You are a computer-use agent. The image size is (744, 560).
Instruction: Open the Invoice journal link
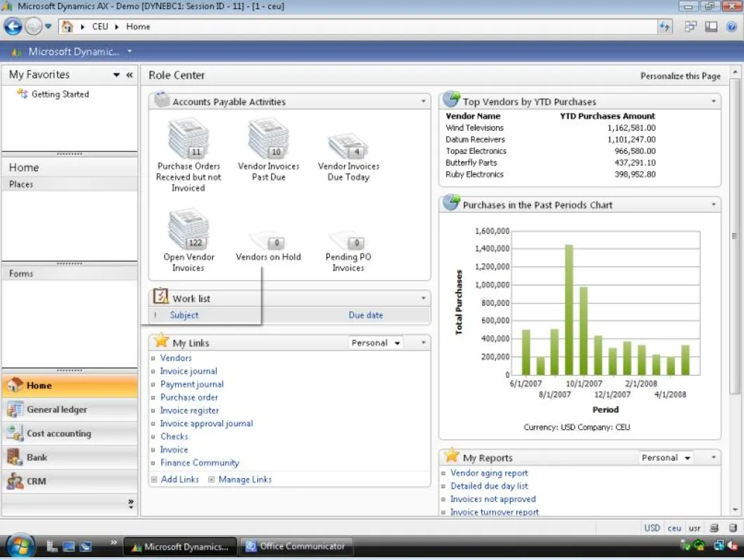pyautogui.click(x=188, y=371)
